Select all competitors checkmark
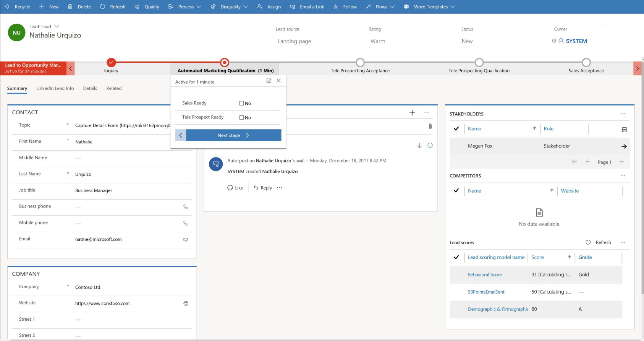 [x=456, y=191]
